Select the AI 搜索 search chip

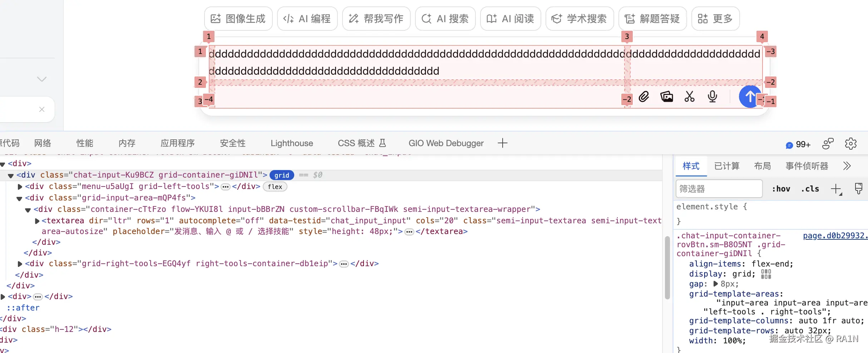[445, 19]
